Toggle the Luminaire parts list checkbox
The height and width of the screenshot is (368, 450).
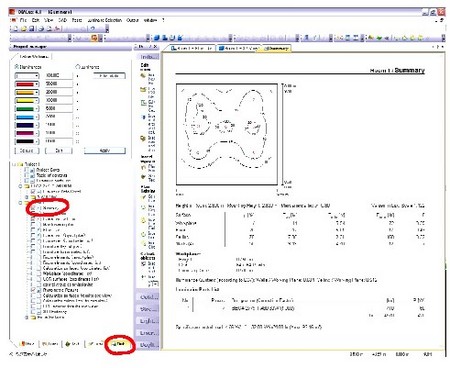coord(27,181)
